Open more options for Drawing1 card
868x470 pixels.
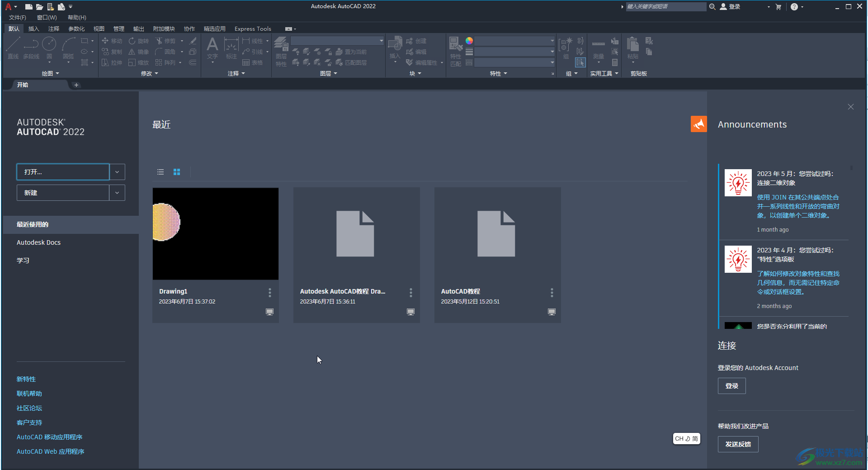click(x=270, y=293)
